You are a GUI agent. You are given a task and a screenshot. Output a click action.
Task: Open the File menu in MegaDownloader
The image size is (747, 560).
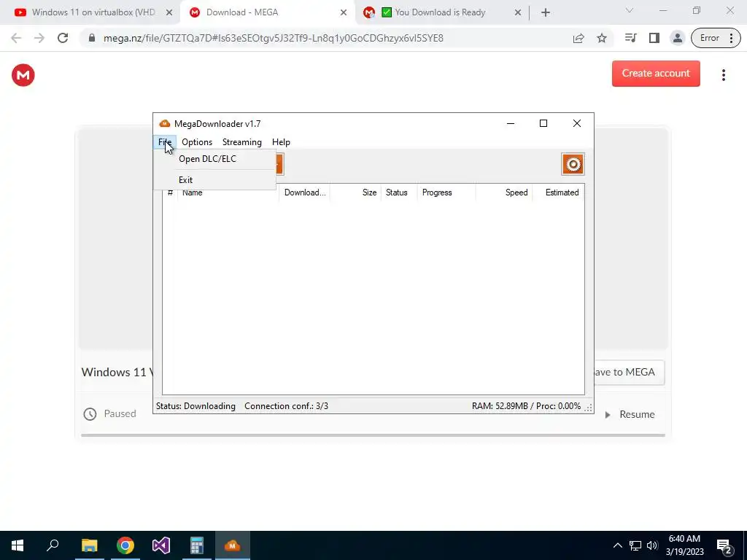coord(165,142)
